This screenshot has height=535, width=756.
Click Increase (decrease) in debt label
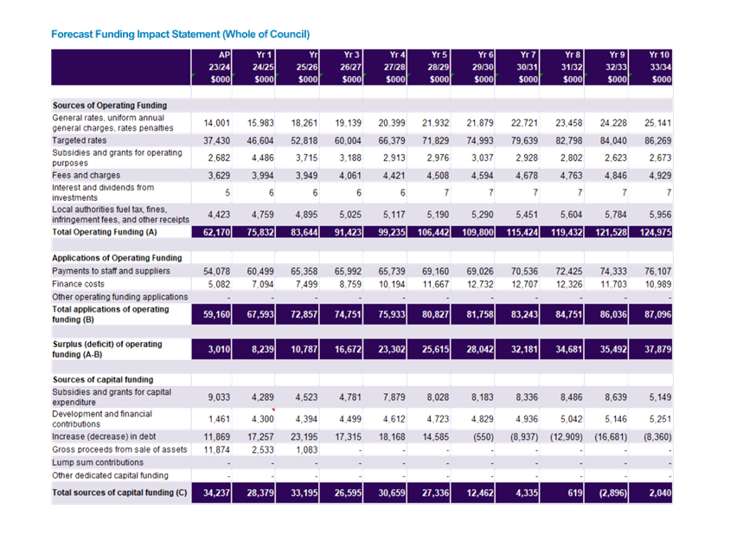104,436
